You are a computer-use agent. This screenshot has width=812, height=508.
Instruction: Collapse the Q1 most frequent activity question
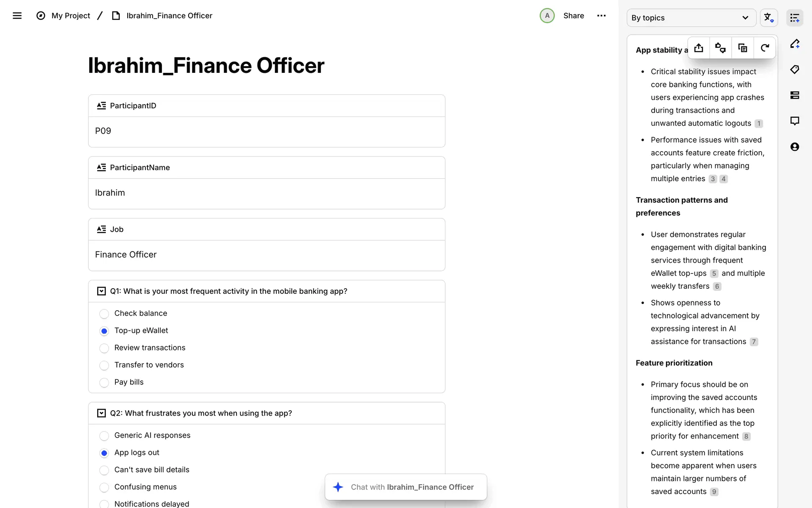[101, 291]
